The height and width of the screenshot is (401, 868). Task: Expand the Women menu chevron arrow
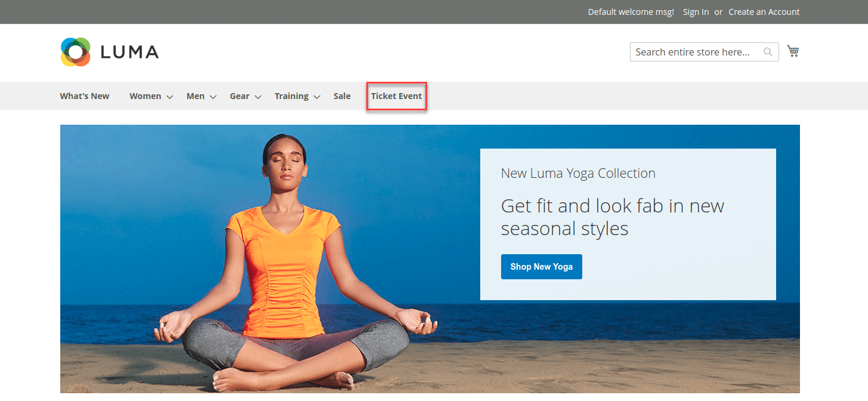170,97
